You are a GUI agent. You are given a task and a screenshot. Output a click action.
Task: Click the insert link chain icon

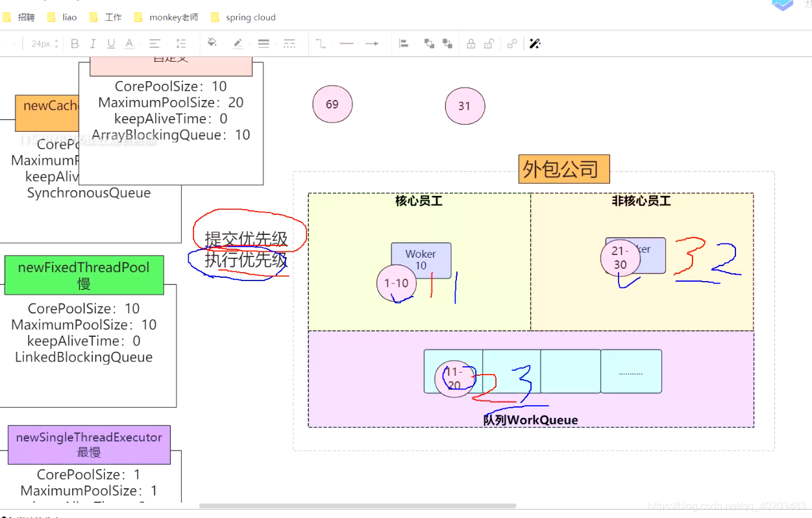(x=511, y=43)
